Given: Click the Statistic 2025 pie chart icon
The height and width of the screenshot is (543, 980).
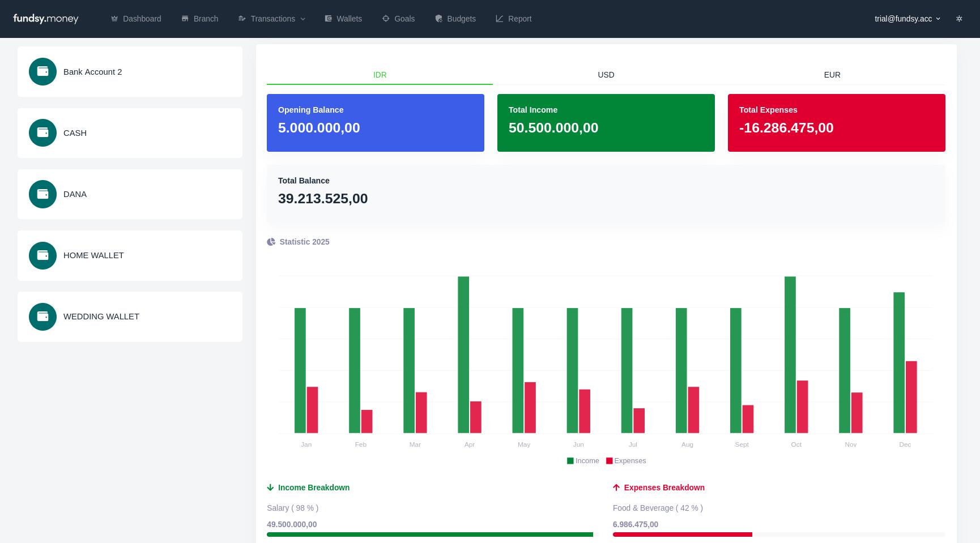Looking at the screenshot, I should [x=271, y=242].
